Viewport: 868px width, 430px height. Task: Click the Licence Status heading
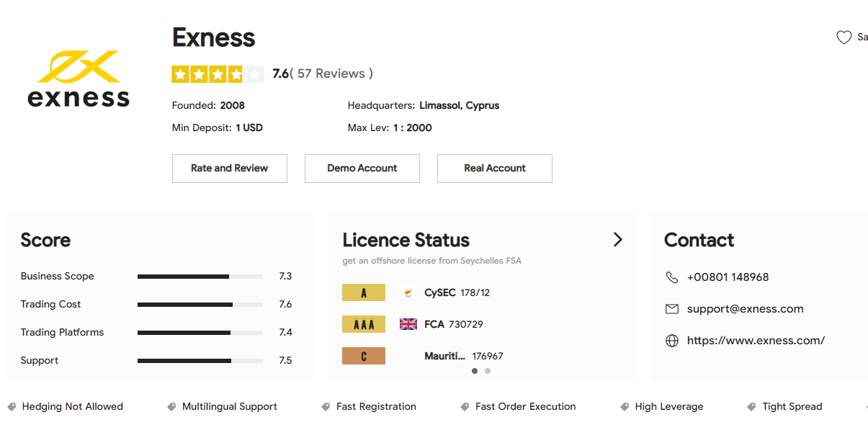406,240
